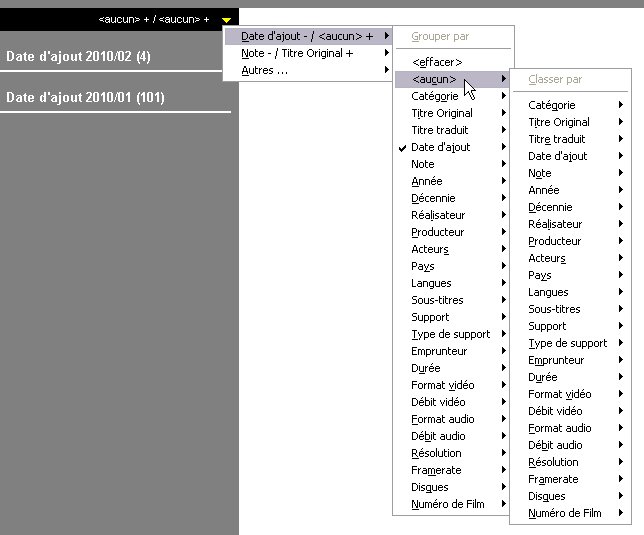Pick Résolution in Grouper par menu

click(x=451, y=453)
